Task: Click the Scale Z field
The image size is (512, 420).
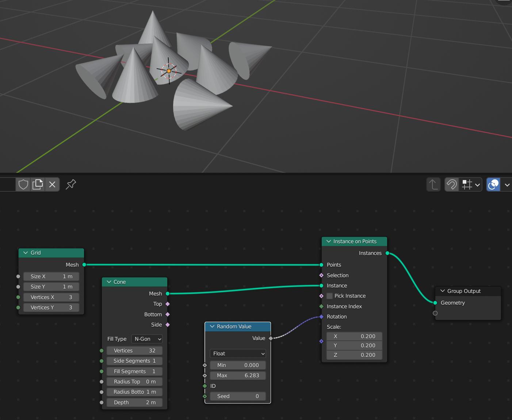Action: [354, 355]
